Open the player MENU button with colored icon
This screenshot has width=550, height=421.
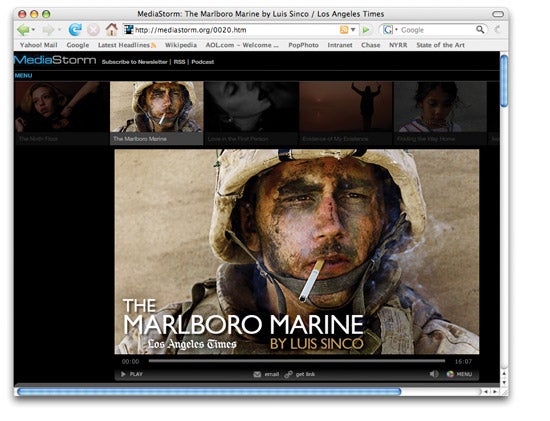459,374
